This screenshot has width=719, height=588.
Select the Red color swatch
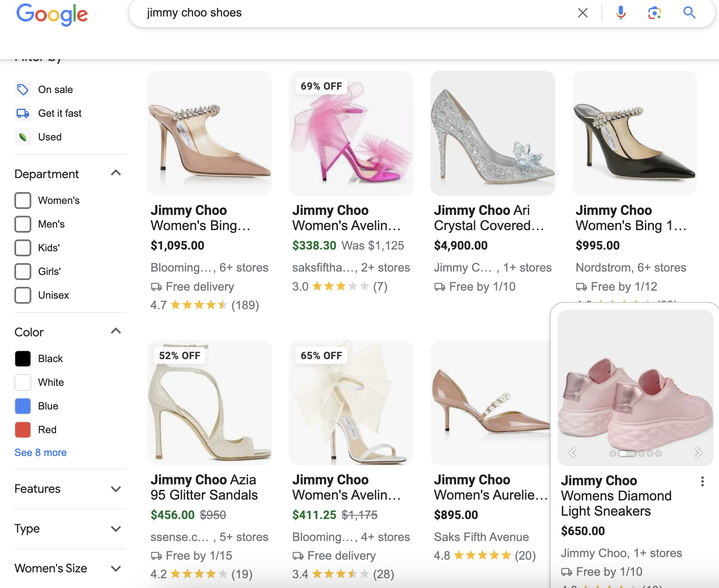tap(23, 430)
